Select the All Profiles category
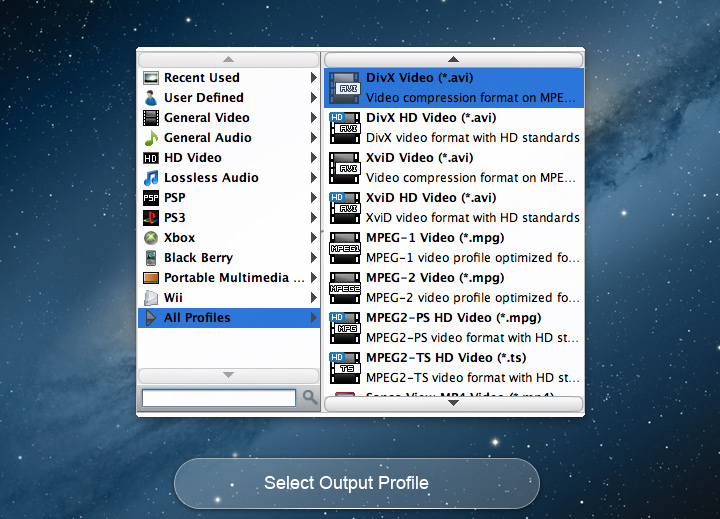 pos(229,317)
